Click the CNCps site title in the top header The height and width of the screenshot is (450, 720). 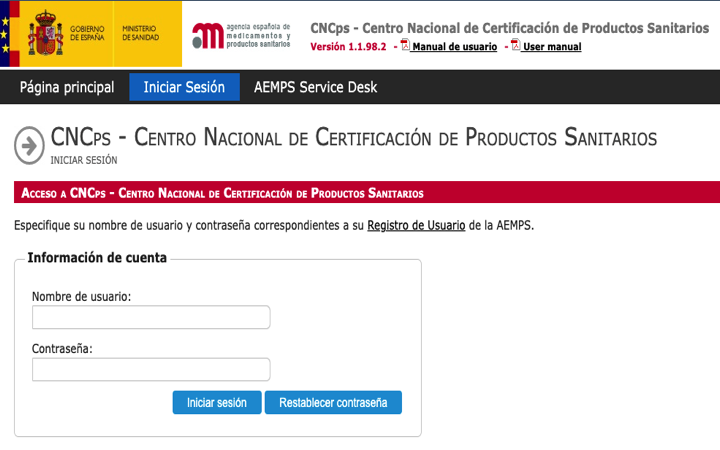tap(510, 28)
